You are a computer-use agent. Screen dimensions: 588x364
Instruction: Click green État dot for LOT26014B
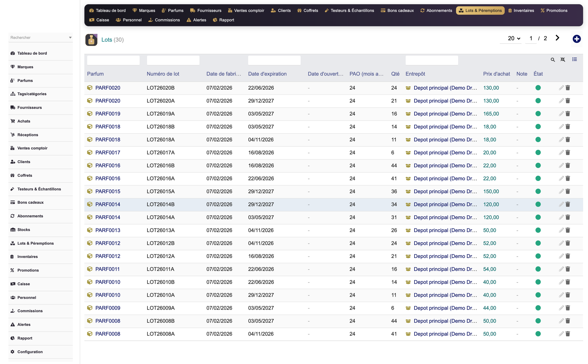click(x=538, y=205)
